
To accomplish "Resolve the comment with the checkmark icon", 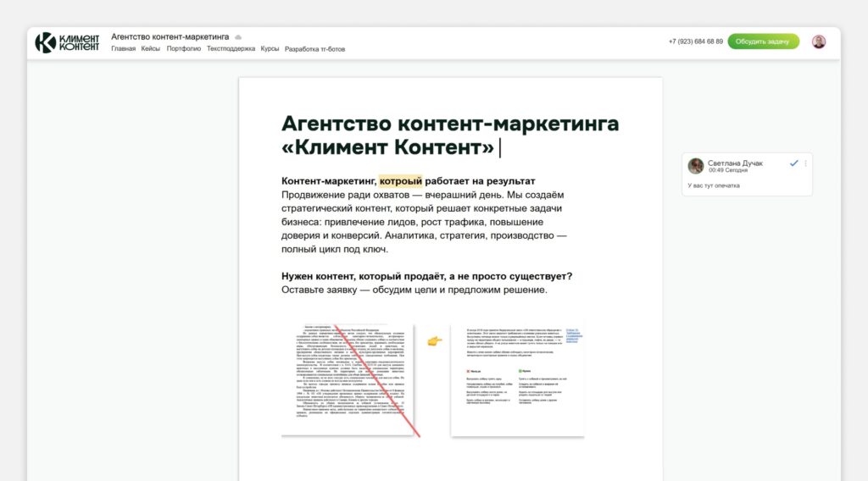I will point(793,163).
